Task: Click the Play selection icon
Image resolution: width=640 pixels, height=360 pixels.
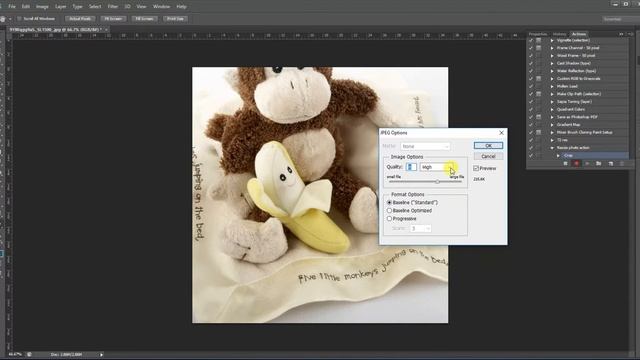Action: click(587, 164)
